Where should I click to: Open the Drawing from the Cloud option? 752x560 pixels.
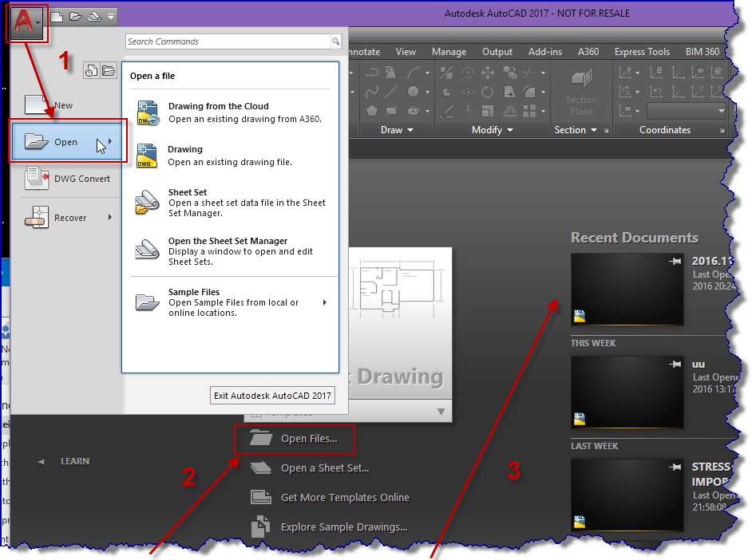tap(148, 112)
